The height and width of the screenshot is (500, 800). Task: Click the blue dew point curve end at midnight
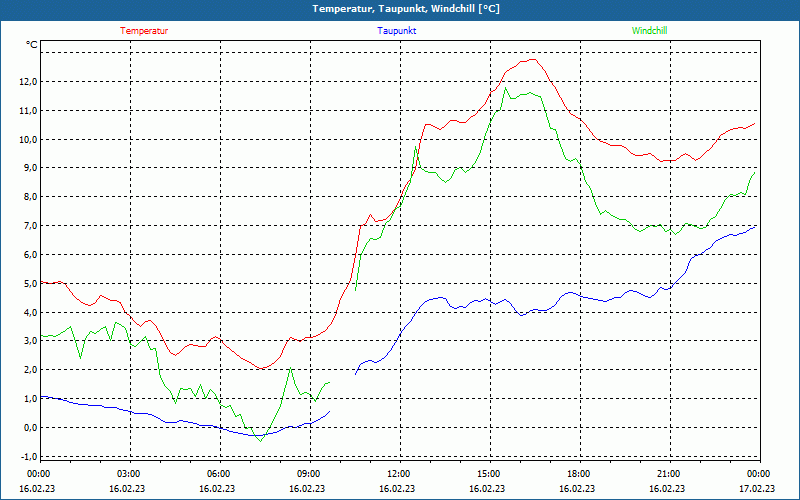click(756, 226)
